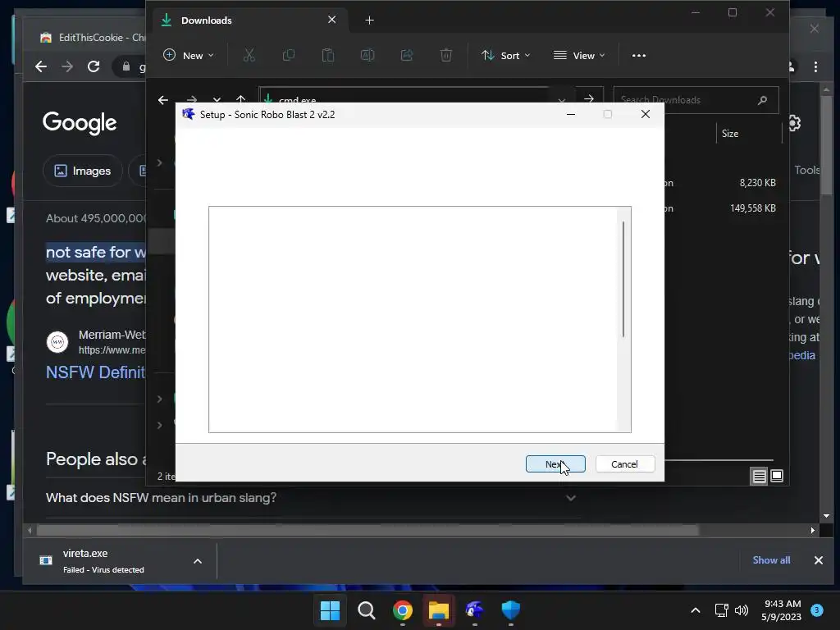Open the Windows Start menu
Viewport: 840px width, 630px height.
(x=330, y=610)
